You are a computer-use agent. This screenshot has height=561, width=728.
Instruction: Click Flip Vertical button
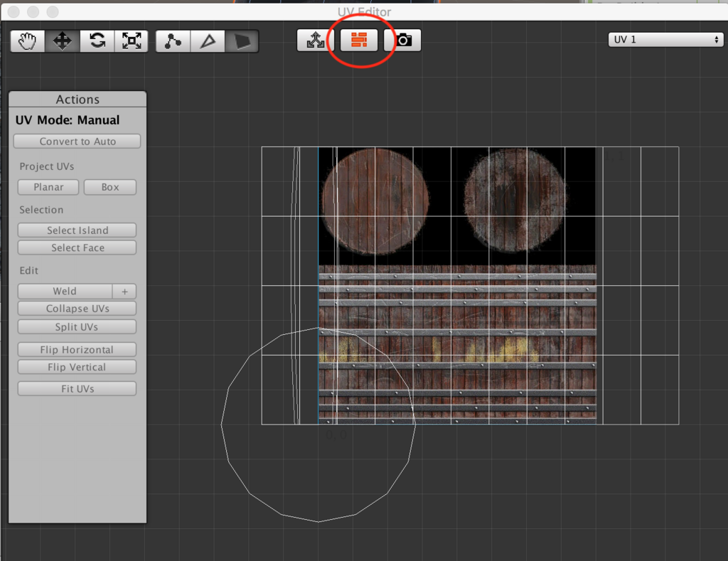(x=77, y=367)
